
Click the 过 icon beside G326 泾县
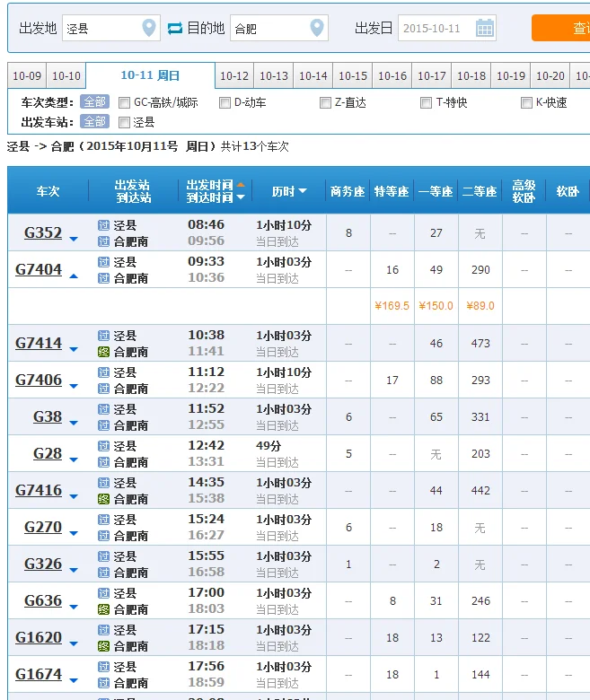point(103,556)
